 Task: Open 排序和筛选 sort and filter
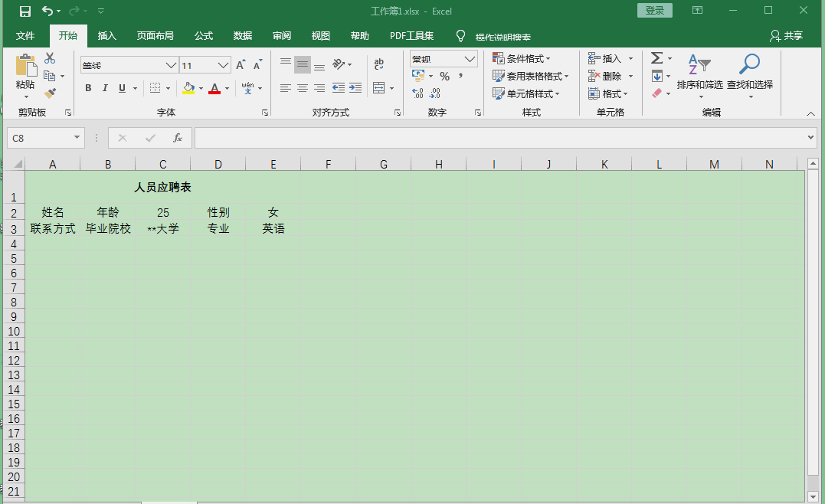pos(700,76)
